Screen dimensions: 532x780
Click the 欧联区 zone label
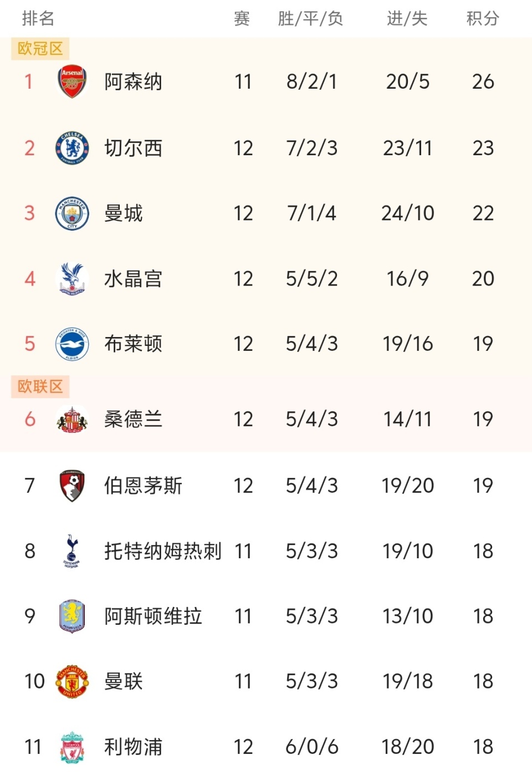[40, 386]
